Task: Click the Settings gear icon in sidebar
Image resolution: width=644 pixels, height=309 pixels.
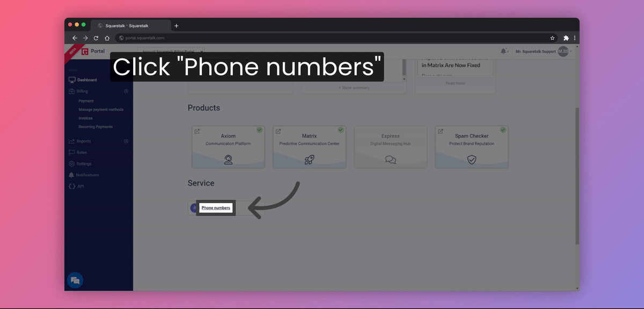Action: pos(72,164)
